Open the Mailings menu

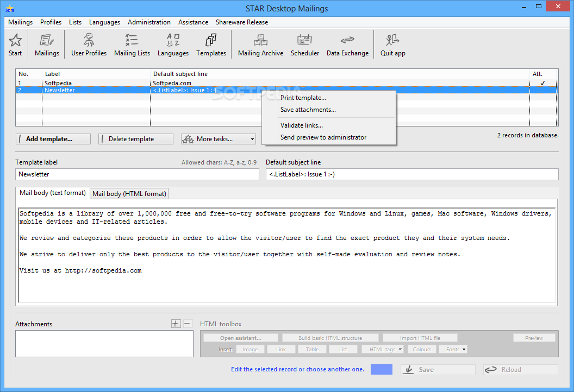pyautogui.click(x=21, y=22)
